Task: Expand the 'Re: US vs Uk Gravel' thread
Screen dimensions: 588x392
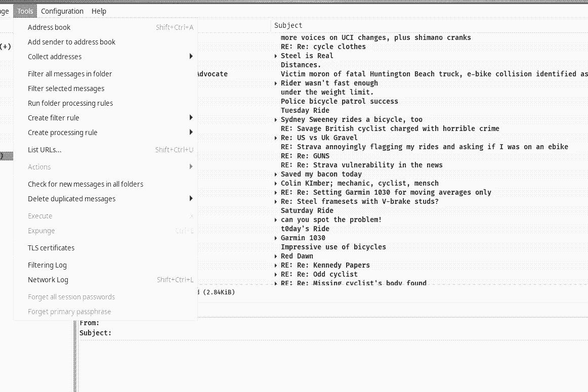Action: pos(276,138)
